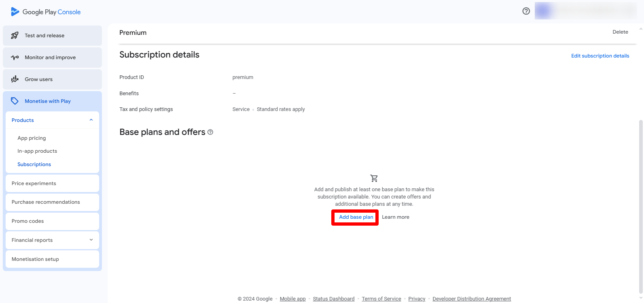Open App pricing in sidebar
The image size is (644, 303).
pyautogui.click(x=32, y=138)
